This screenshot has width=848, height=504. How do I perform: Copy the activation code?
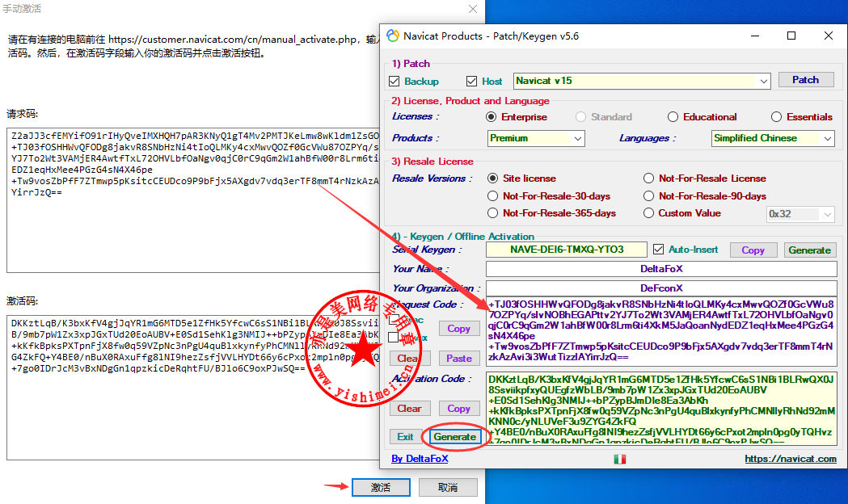[x=458, y=409]
